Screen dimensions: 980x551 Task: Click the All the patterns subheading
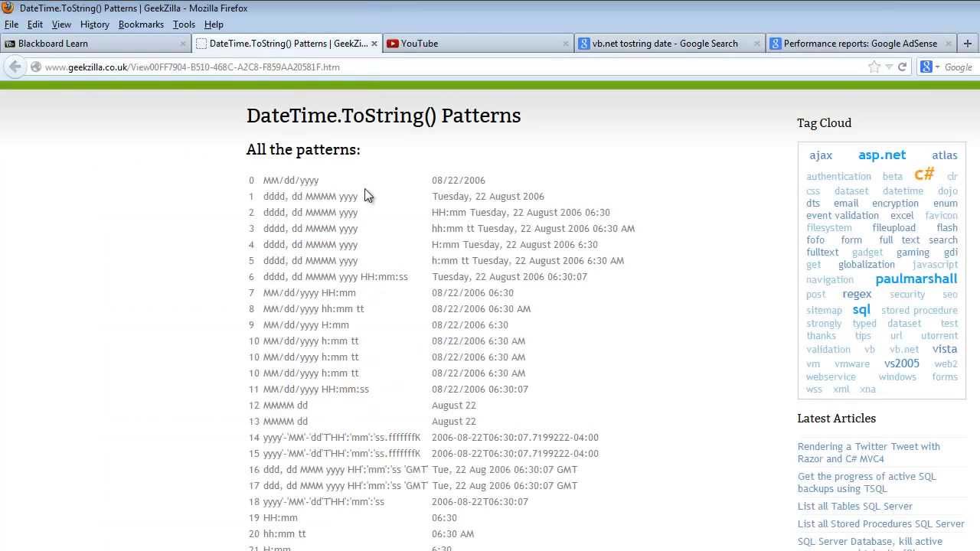pos(303,149)
